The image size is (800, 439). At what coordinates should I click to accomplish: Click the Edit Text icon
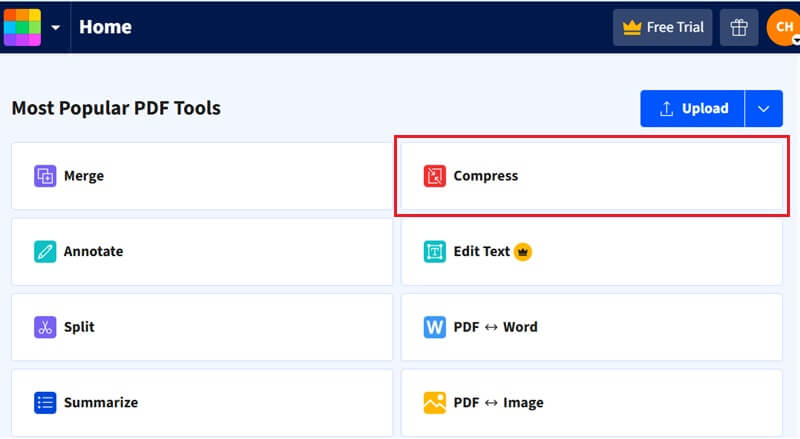[x=435, y=252]
